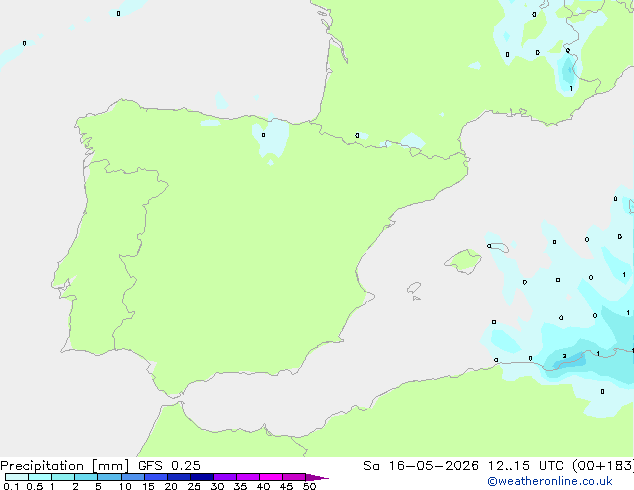The width and height of the screenshot is (634, 490).
Task: Select legend swatch between 45 and 50
Action: click(294, 477)
